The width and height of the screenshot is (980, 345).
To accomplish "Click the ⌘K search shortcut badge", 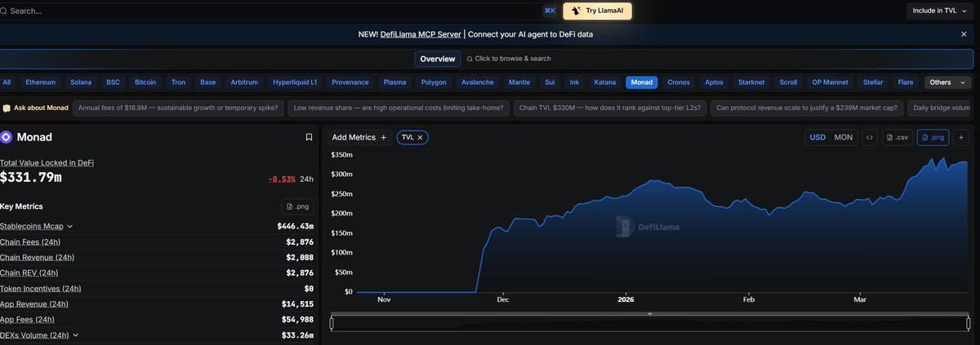I will pyautogui.click(x=550, y=11).
